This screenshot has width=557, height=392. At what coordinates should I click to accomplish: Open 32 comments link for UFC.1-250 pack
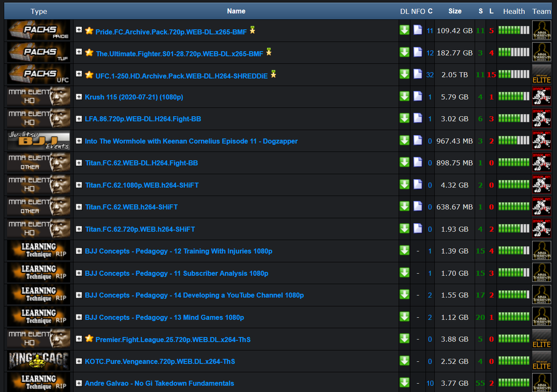[430, 75]
